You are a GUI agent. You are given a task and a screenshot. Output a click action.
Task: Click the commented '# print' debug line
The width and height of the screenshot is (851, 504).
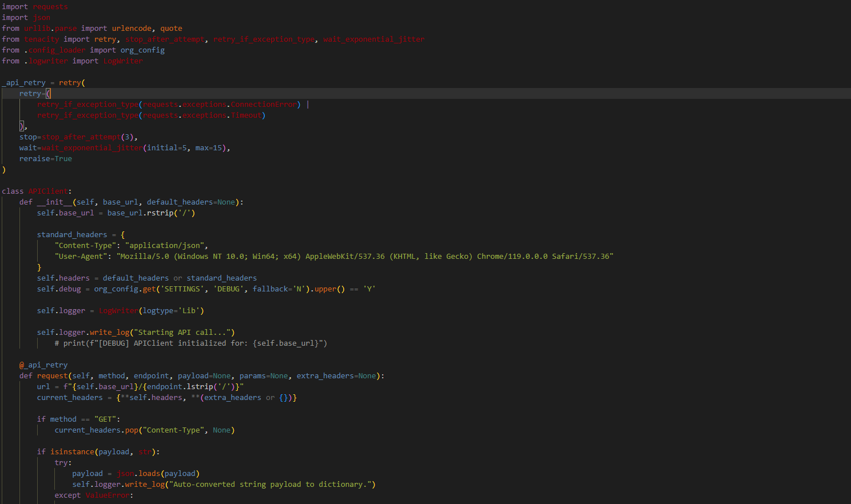191,343
